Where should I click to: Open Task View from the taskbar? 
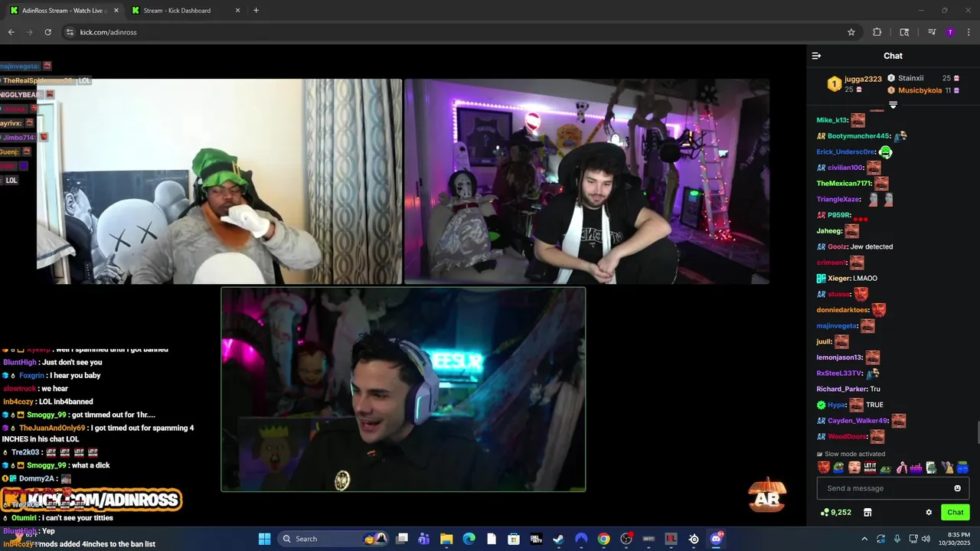[x=402, y=539]
